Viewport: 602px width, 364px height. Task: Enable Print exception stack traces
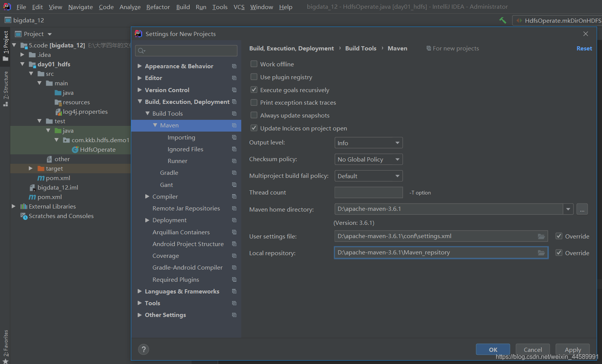click(254, 102)
